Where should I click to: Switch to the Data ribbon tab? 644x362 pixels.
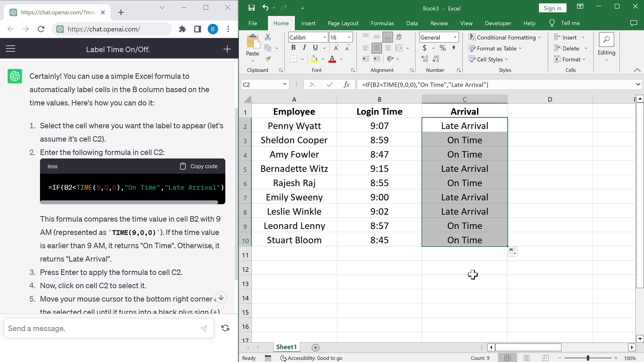pos(412,23)
